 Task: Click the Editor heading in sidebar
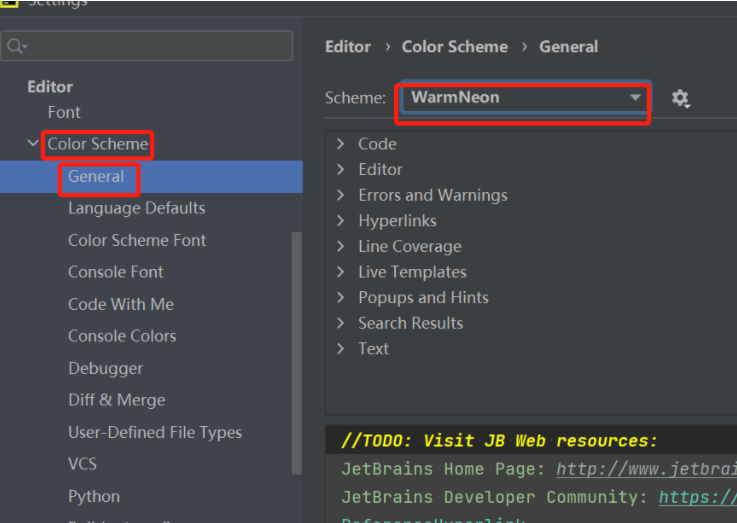point(50,87)
